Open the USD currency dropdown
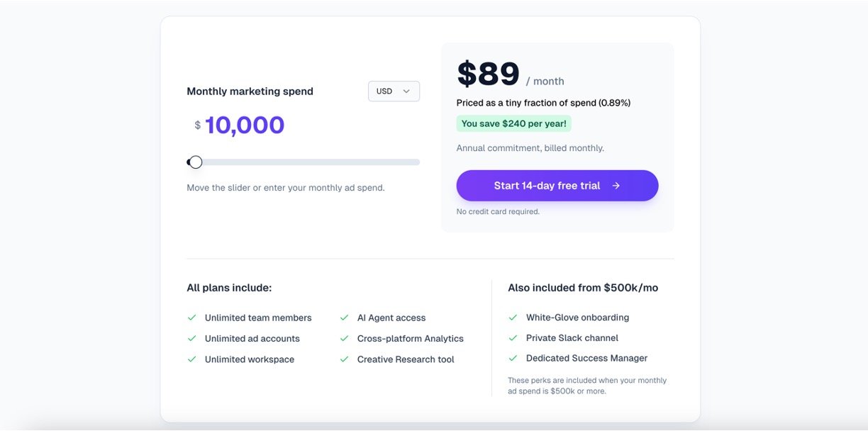This screenshot has width=868, height=431. click(x=394, y=91)
